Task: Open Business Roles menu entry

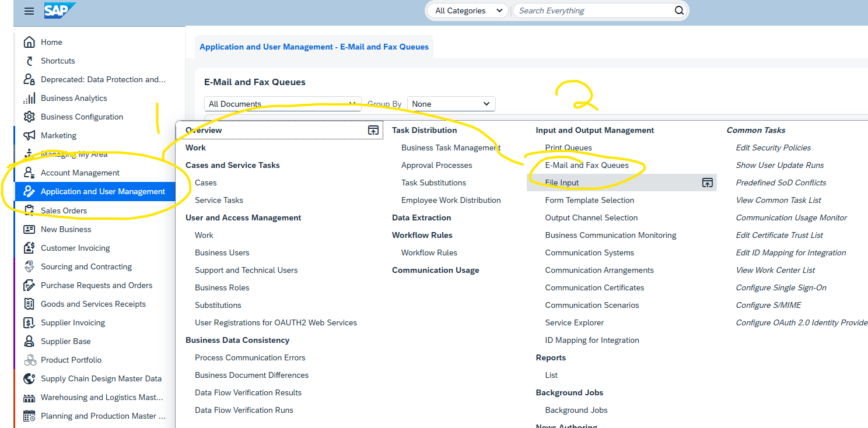Action: (x=222, y=287)
